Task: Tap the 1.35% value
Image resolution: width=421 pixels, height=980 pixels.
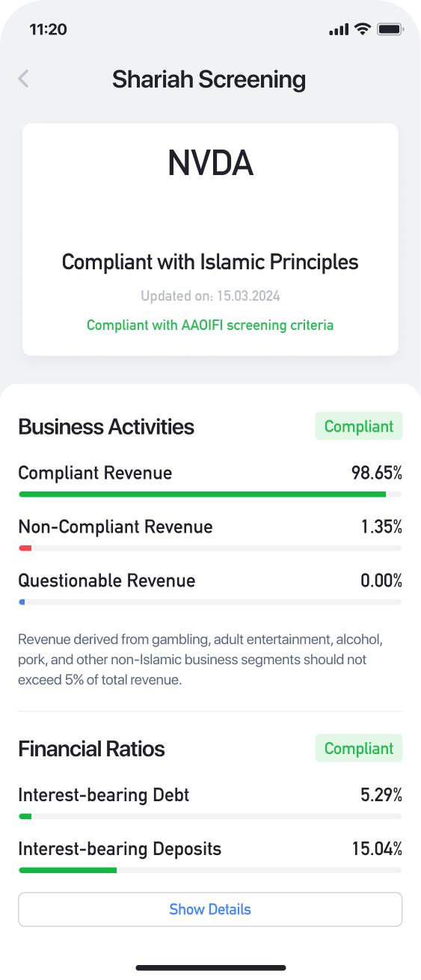Action: 381,527
